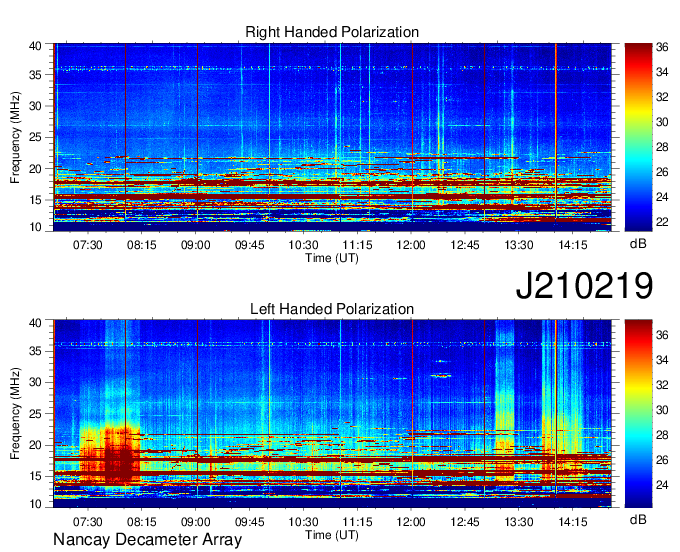Click the 10:30 time tick under the bottom plot

click(x=303, y=522)
